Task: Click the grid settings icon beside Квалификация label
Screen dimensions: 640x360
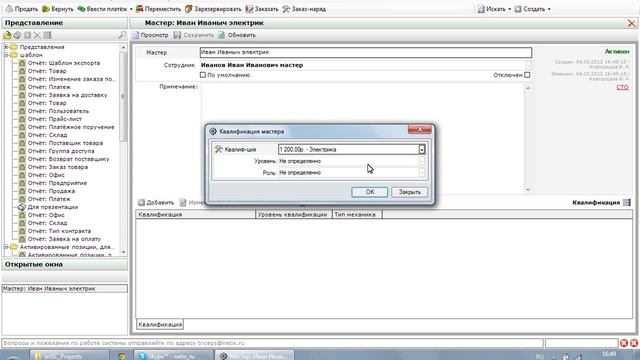Action: click(627, 202)
